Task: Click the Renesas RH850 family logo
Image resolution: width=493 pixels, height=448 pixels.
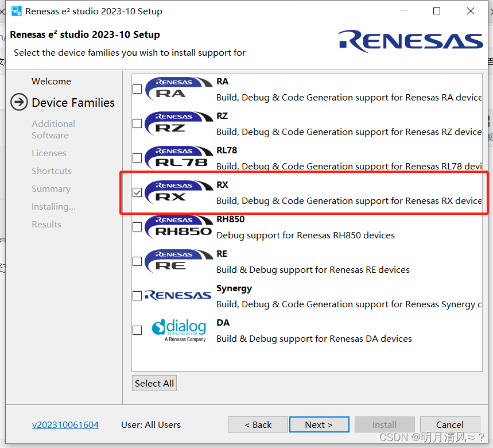Action: click(x=179, y=226)
